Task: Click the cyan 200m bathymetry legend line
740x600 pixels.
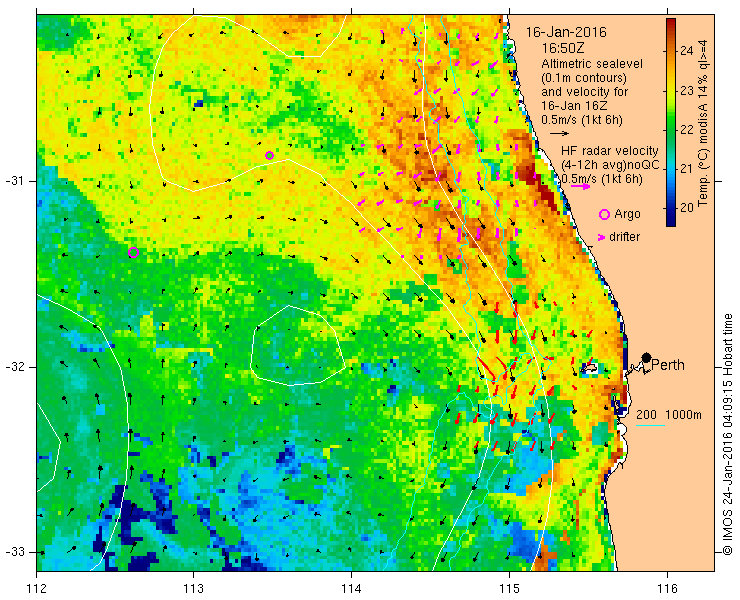Action: click(650, 426)
